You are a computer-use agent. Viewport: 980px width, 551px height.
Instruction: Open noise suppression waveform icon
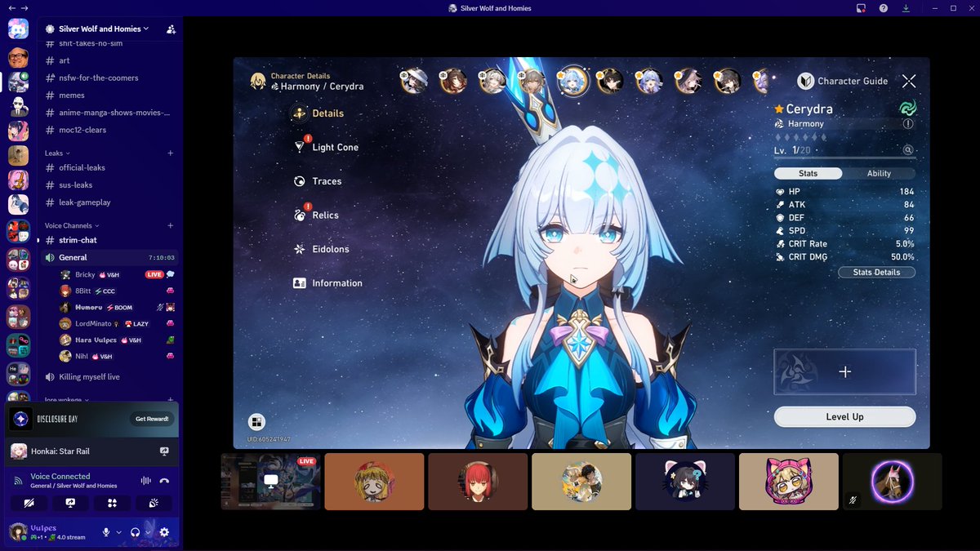[146, 481]
